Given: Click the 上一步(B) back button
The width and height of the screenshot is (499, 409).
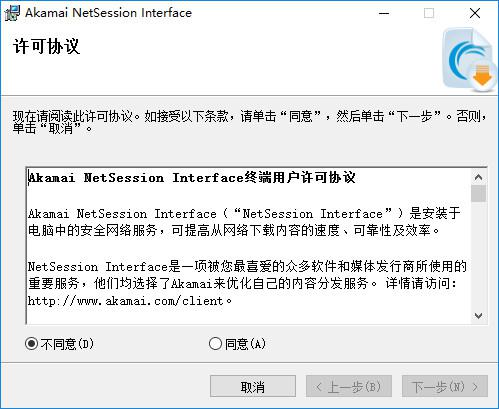Looking at the screenshot, I should [x=349, y=387].
